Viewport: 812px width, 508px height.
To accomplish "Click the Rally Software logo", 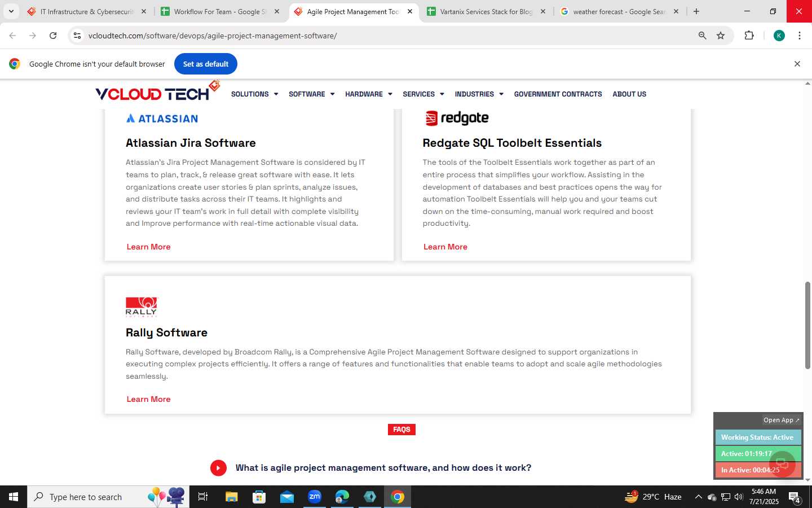I will click(x=142, y=307).
